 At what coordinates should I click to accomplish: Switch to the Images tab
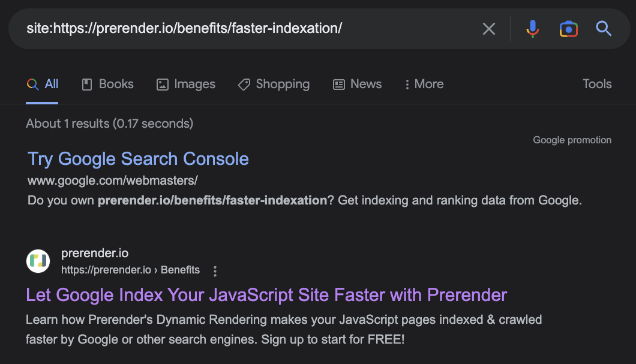point(186,85)
